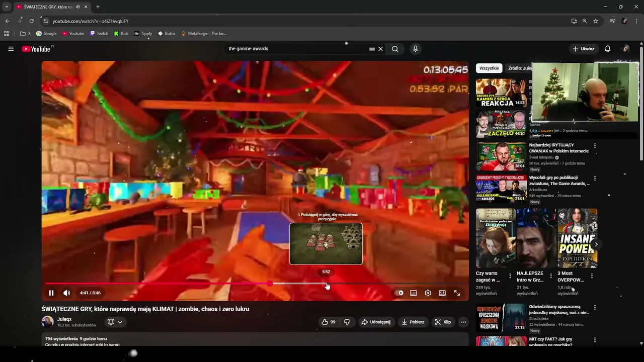Seek to 5:52 on progress bar
The width and height of the screenshot is (644, 362).
pos(327,284)
